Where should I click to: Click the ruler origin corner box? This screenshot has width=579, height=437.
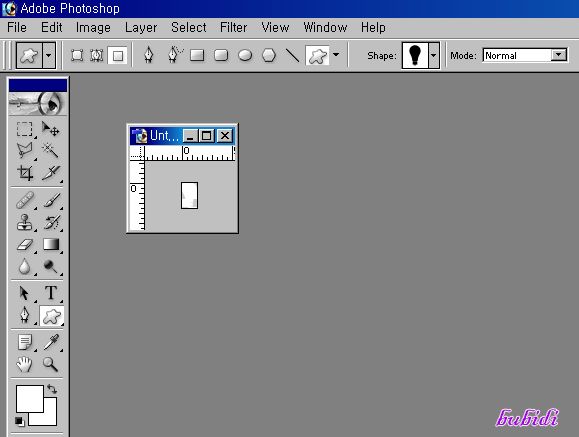(137, 153)
